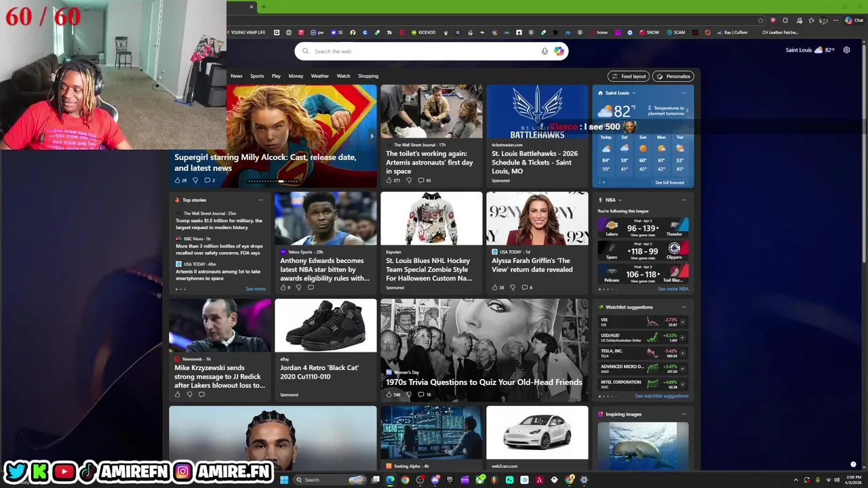Open page settings gear icon

click(x=846, y=49)
